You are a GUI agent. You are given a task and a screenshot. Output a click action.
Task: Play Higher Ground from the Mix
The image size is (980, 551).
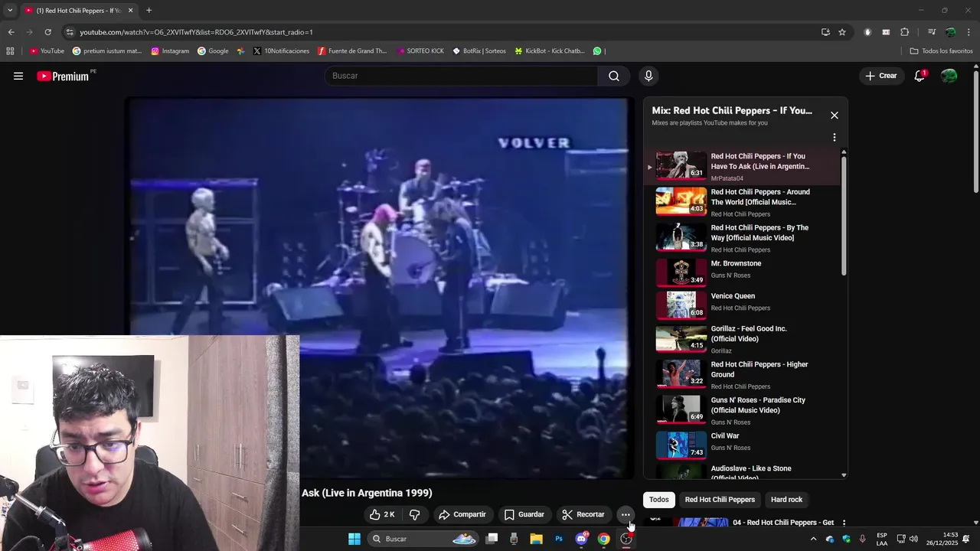(743, 375)
